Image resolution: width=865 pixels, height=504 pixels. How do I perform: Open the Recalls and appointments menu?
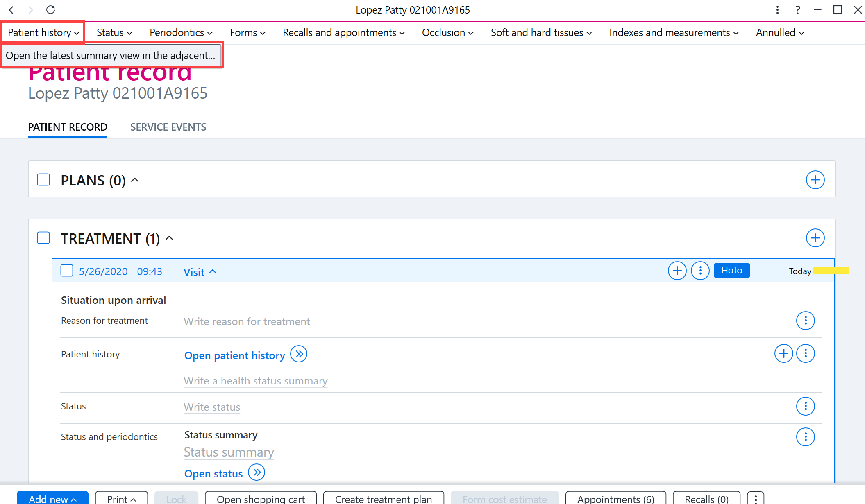point(343,33)
